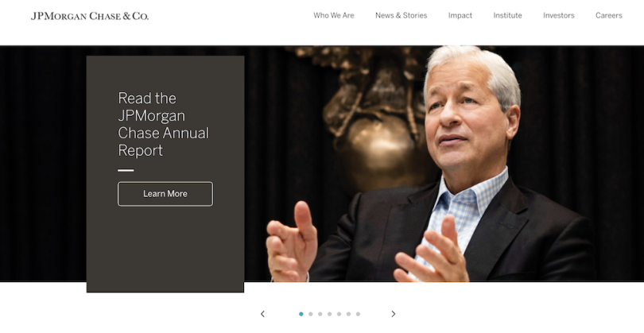
Task: Select the second carousel dot indicator
Action: (x=311, y=314)
